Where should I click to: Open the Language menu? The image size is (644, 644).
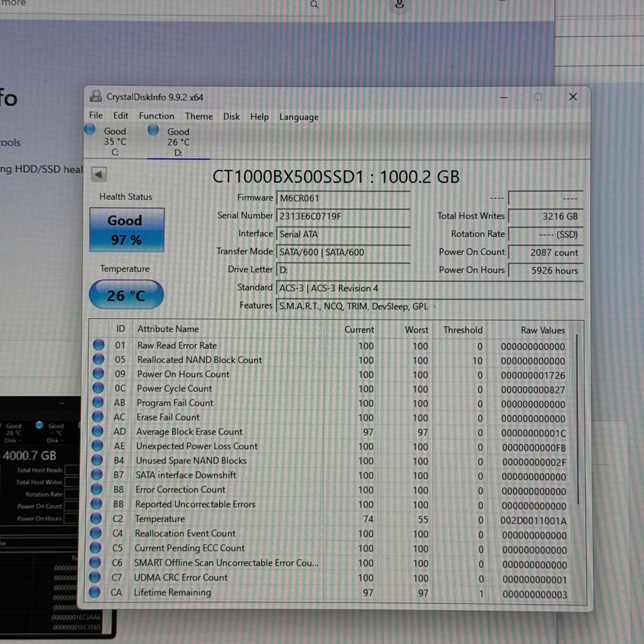[299, 117]
